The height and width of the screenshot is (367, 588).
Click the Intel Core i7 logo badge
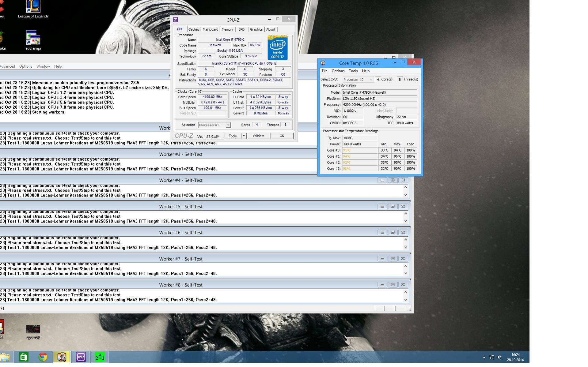pos(277,48)
